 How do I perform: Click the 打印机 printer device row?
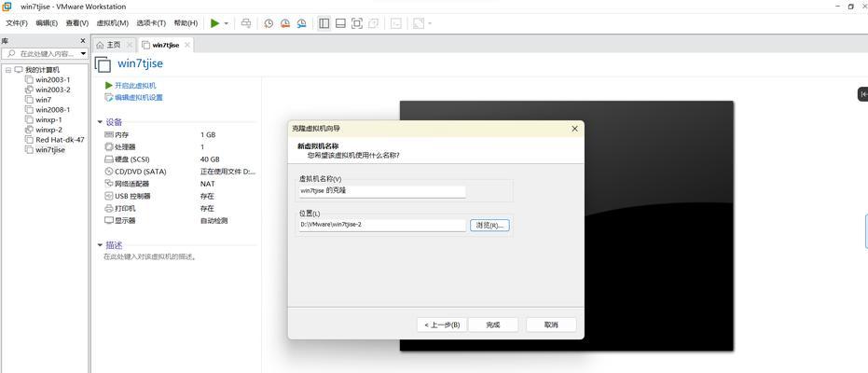(180, 208)
